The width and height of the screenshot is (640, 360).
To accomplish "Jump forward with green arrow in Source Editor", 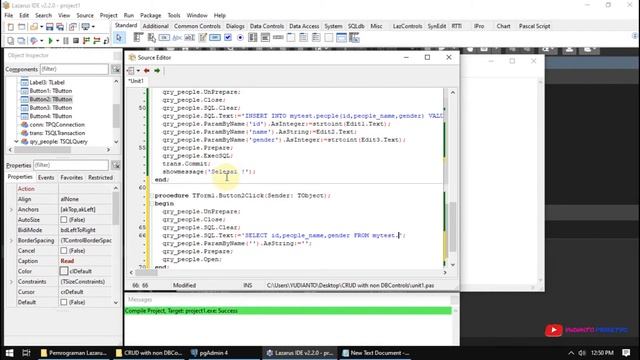I will (157, 71).
